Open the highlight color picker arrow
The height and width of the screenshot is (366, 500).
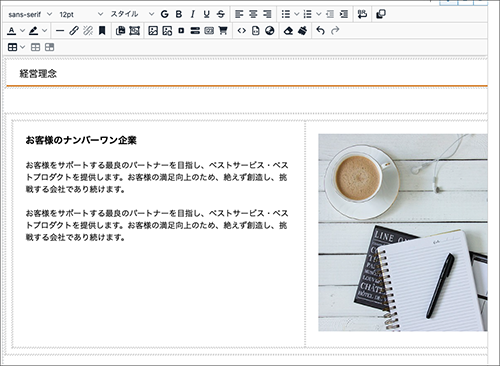(x=44, y=31)
